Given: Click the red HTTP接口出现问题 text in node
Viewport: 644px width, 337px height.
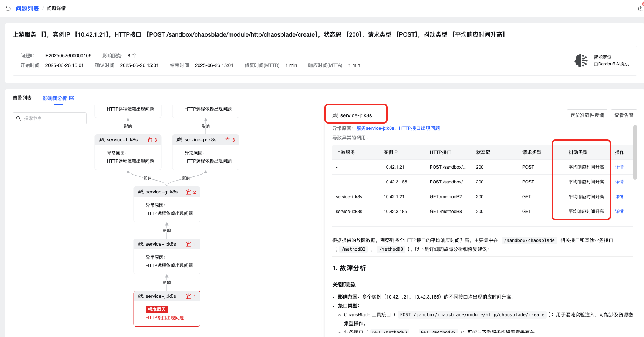Looking at the screenshot, I should click(165, 318).
